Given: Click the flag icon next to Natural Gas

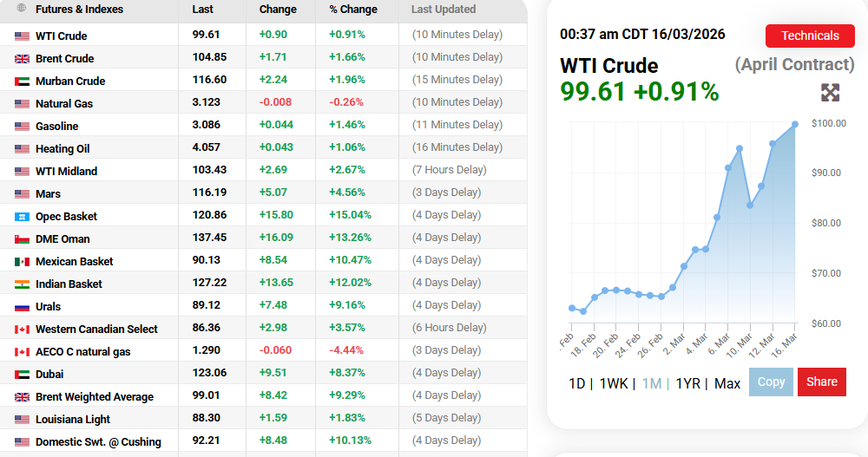Looking at the screenshot, I should (23, 104).
